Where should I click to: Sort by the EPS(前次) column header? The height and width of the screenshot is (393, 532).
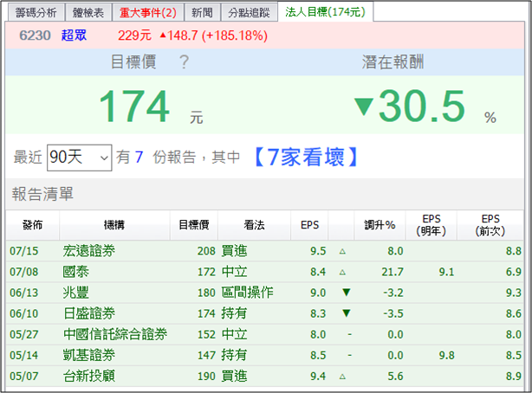tap(490, 225)
